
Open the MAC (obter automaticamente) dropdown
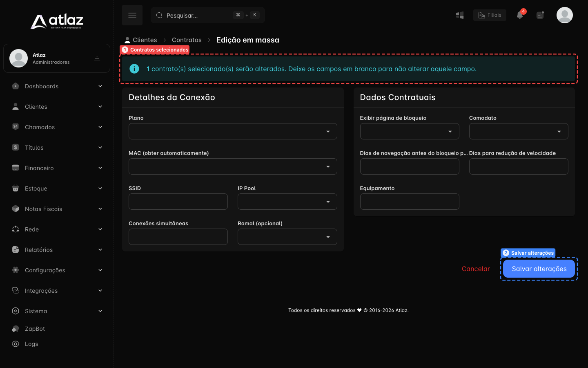(233, 166)
